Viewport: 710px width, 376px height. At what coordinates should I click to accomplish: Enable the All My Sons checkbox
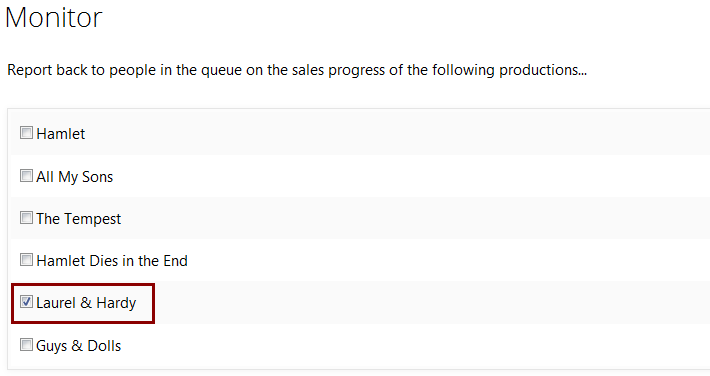(x=26, y=176)
